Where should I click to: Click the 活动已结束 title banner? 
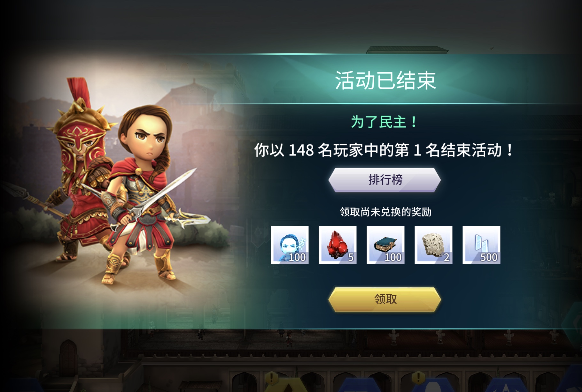(x=385, y=80)
